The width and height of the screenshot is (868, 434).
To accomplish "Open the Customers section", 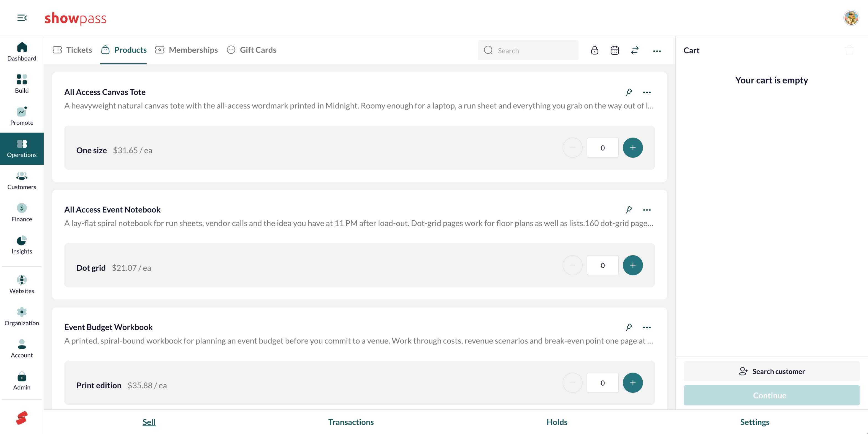I will pyautogui.click(x=22, y=181).
